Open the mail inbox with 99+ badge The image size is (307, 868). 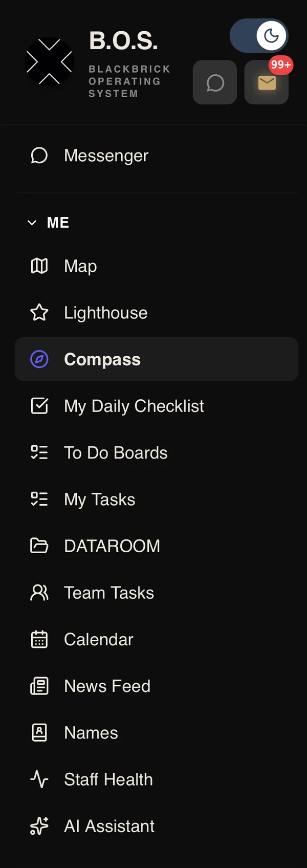(x=267, y=82)
